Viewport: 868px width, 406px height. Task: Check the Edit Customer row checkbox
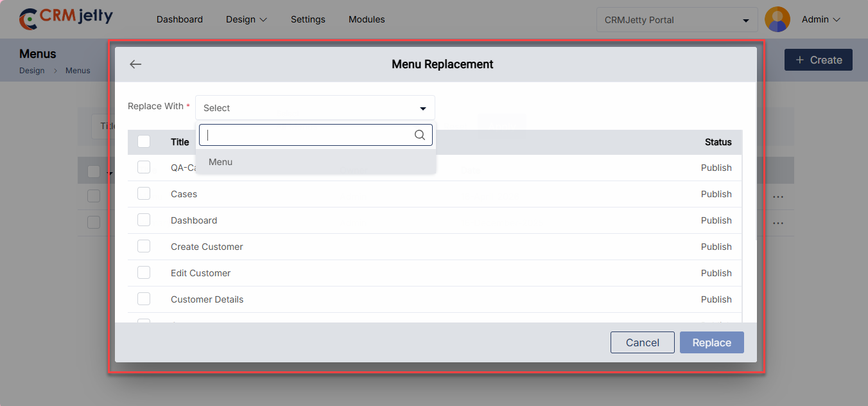[x=144, y=272]
